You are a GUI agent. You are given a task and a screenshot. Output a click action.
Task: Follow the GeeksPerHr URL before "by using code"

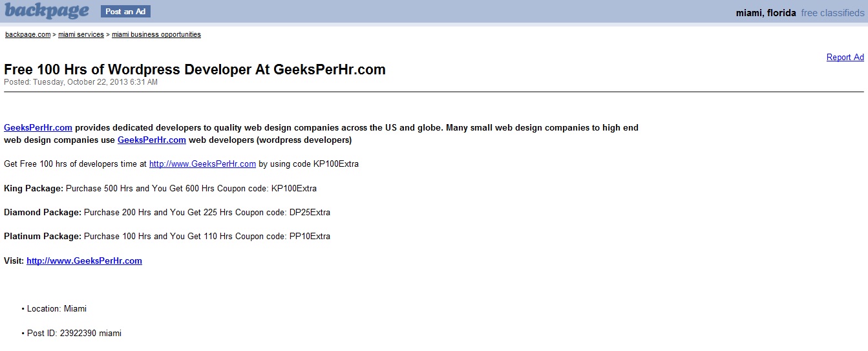click(x=202, y=164)
